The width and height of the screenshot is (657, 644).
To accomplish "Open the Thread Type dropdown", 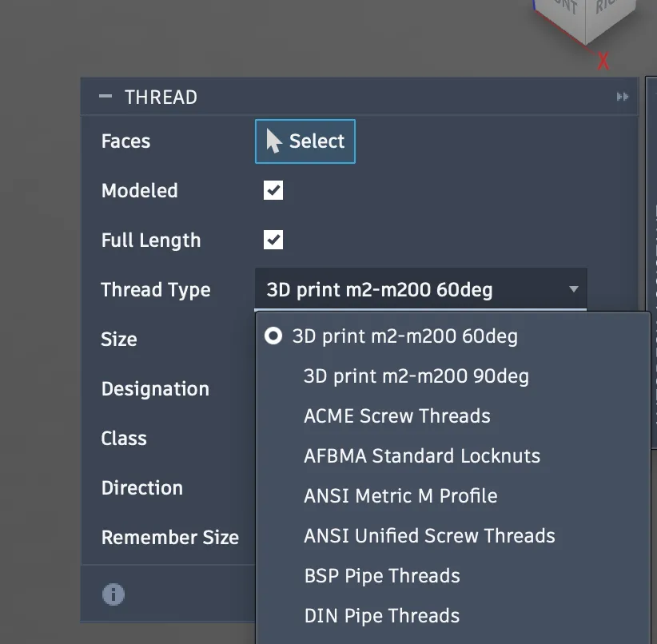I will tap(420, 289).
